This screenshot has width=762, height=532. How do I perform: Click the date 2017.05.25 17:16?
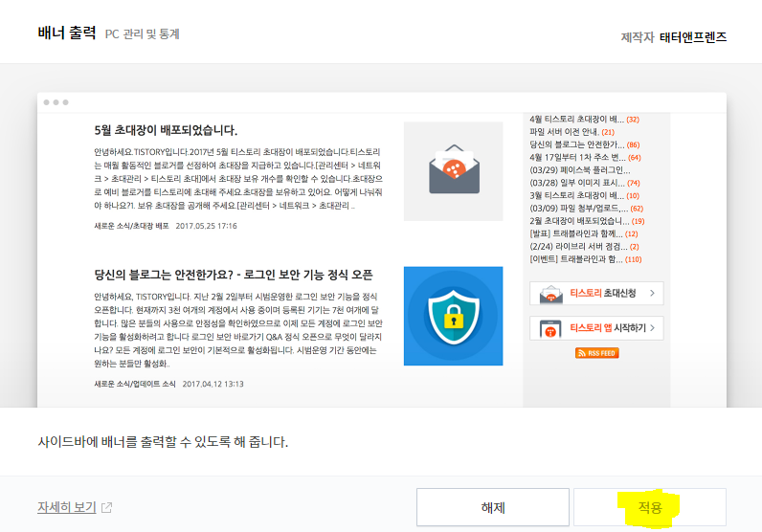206,226
